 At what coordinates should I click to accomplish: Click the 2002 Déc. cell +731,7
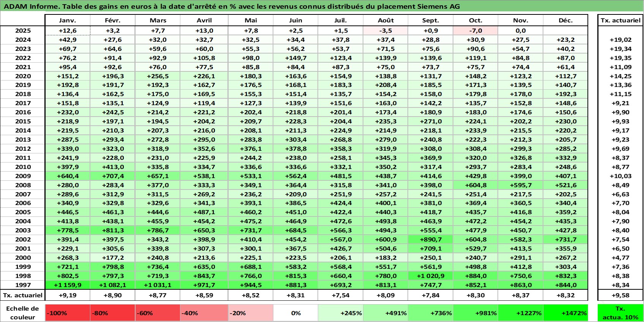pos(565,240)
